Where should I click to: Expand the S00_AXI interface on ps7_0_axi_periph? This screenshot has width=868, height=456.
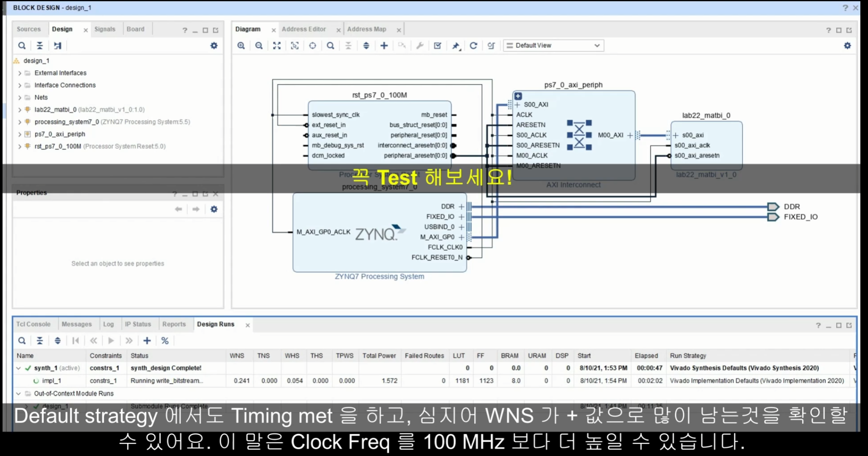coord(517,104)
